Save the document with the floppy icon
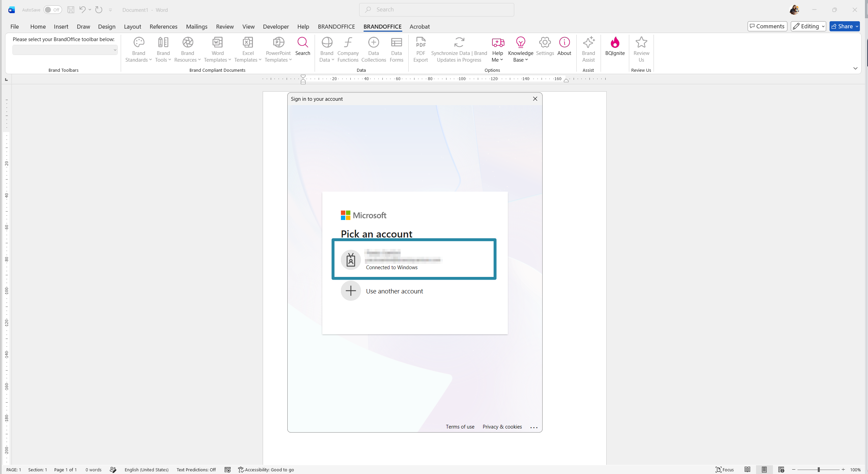This screenshot has height=474, width=868. pos(70,10)
